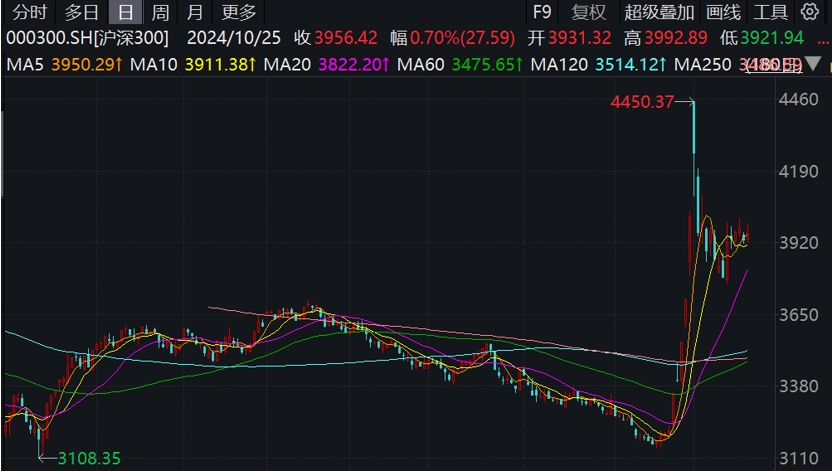Click the F9 button
Viewport: 832px width, 472px height.
click(542, 12)
